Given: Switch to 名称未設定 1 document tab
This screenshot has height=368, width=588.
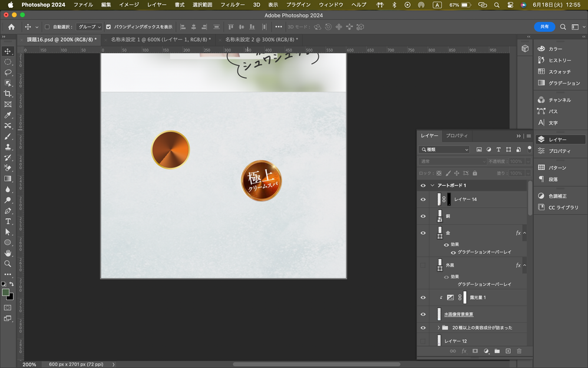Looking at the screenshot, I should (160, 40).
